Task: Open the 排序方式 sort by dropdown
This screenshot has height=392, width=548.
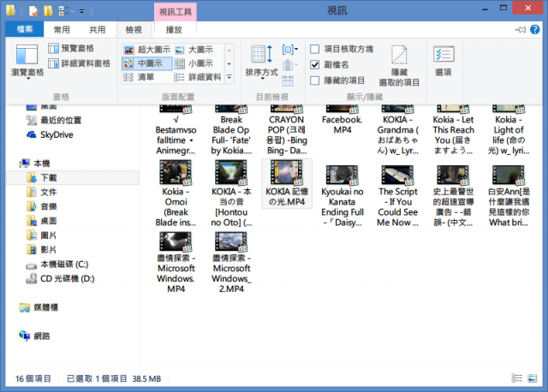Action: (x=261, y=62)
